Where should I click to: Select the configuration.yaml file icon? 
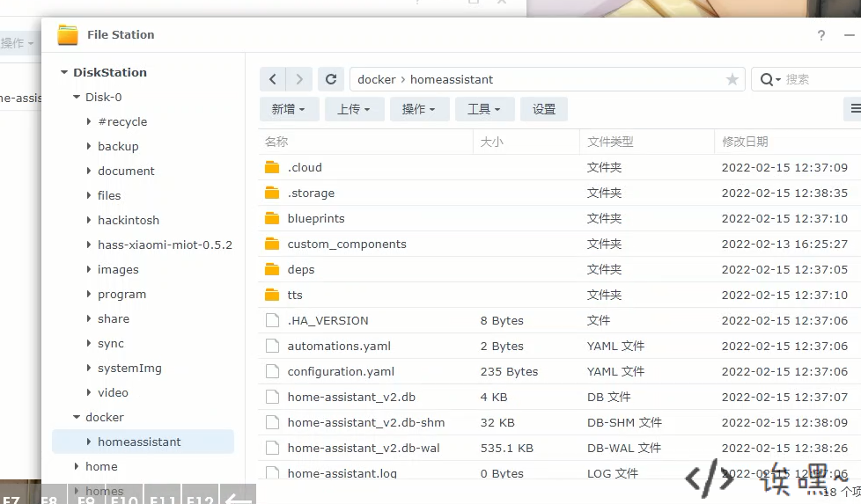coord(272,371)
